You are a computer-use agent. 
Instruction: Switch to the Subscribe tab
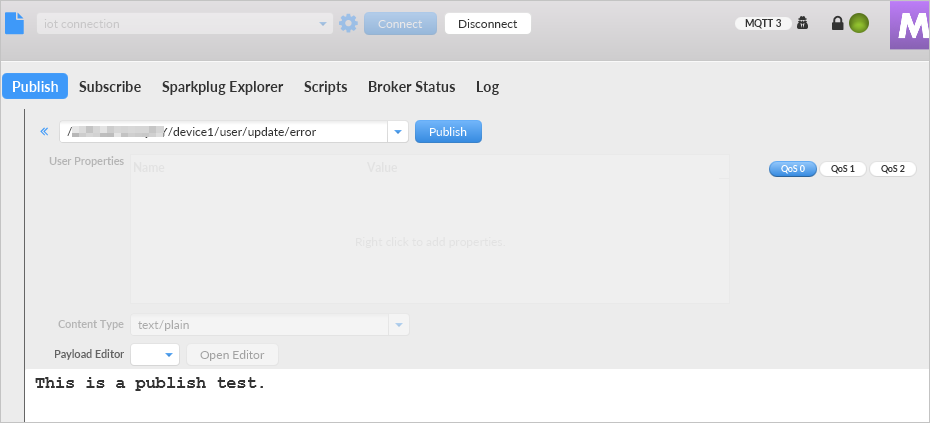(110, 87)
